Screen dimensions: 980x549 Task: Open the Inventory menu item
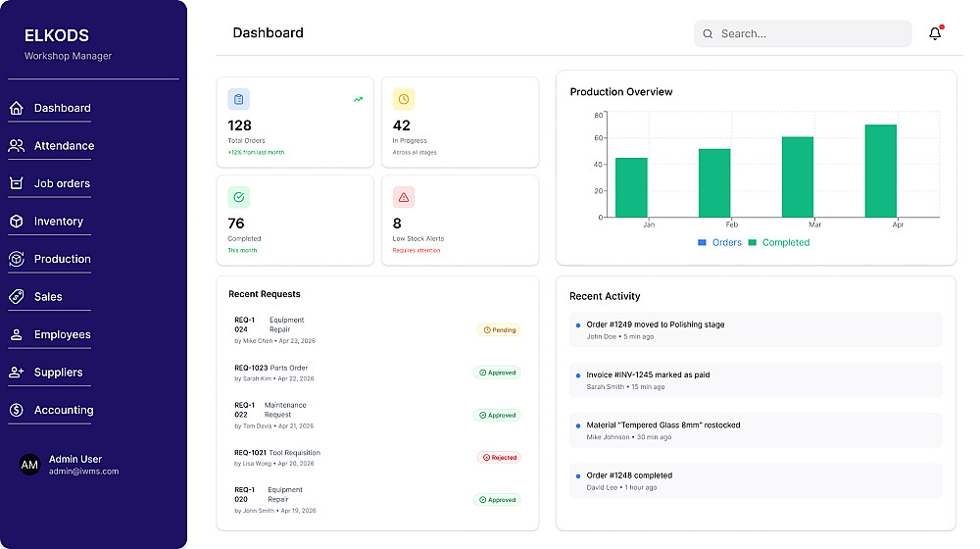58,222
